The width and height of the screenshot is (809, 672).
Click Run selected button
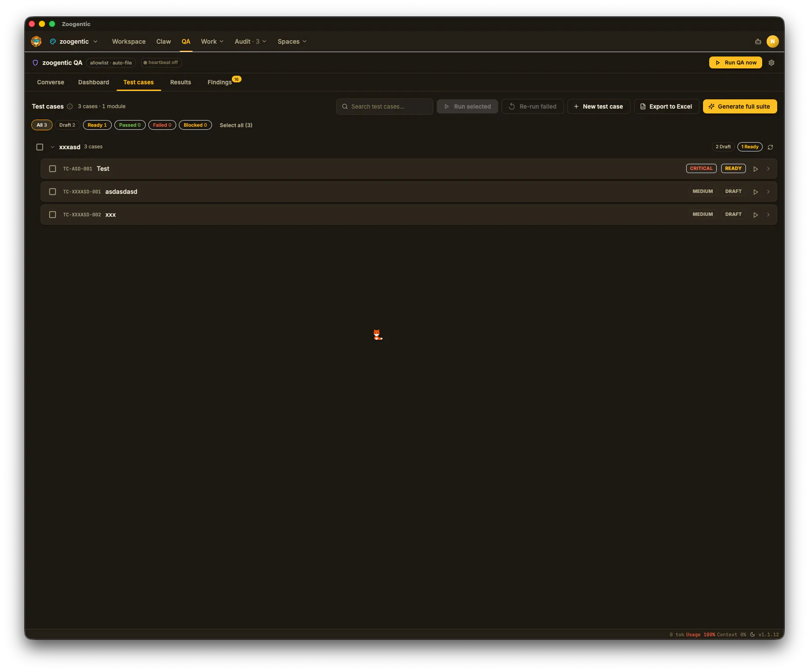pos(467,106)
